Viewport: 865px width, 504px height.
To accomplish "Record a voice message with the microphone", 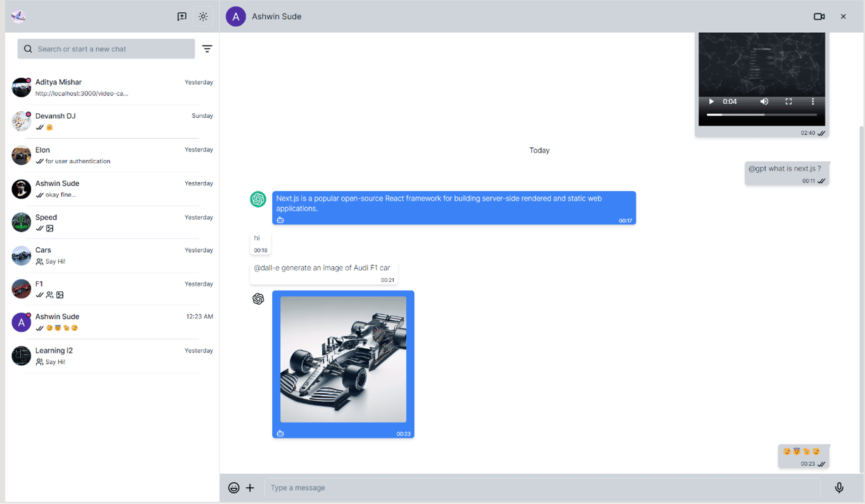I will coord(839,487).
